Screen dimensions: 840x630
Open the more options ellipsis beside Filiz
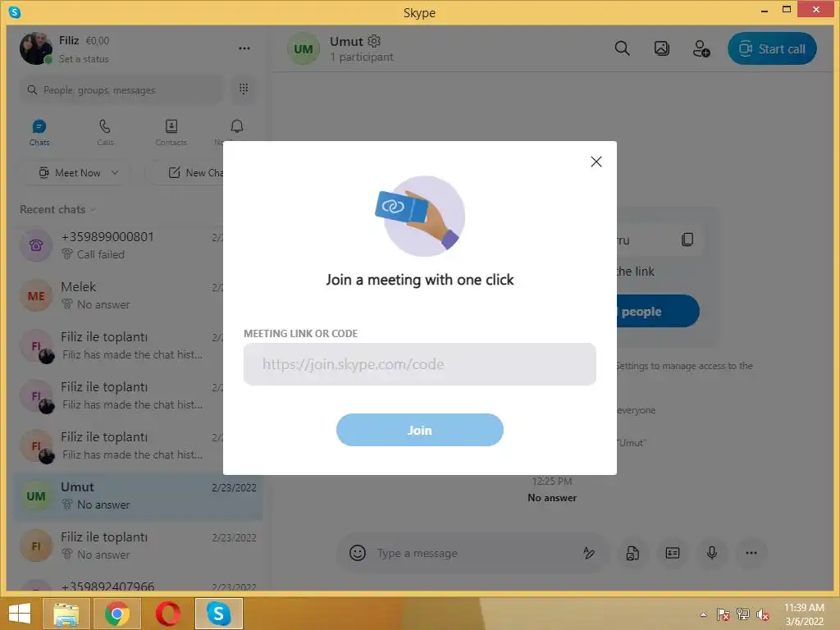click(x=244, y=48)
